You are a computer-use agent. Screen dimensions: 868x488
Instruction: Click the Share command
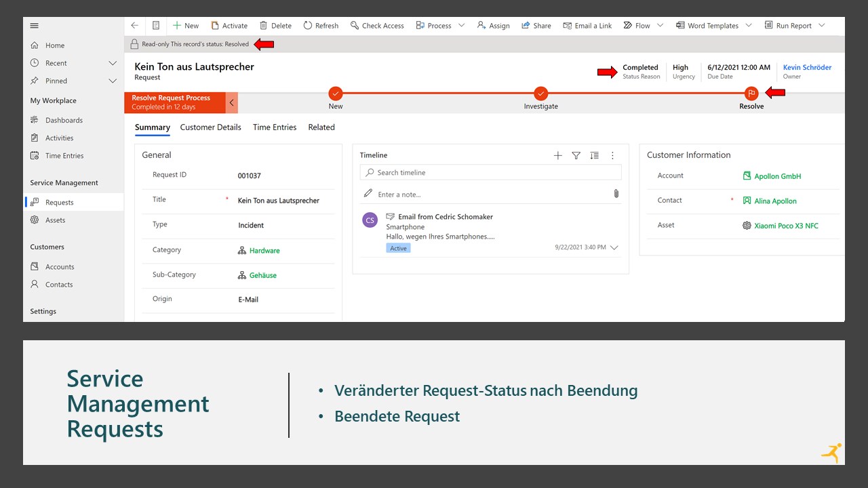(x=536, y=26)
